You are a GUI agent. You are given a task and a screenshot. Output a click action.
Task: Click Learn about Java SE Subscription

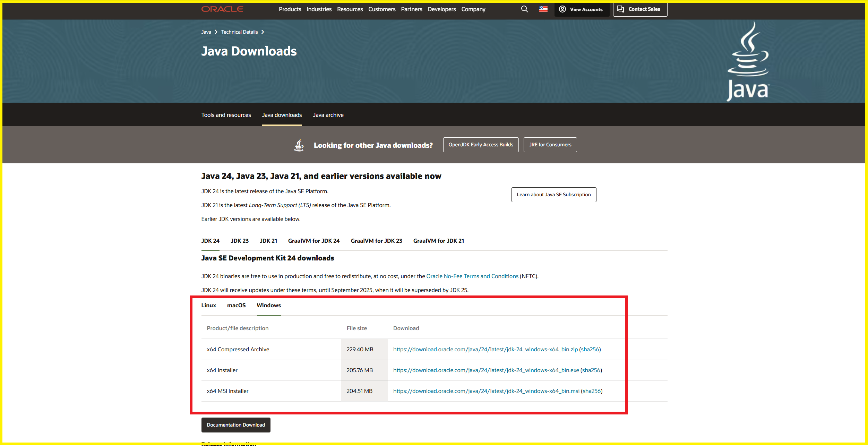click(553, 195)
